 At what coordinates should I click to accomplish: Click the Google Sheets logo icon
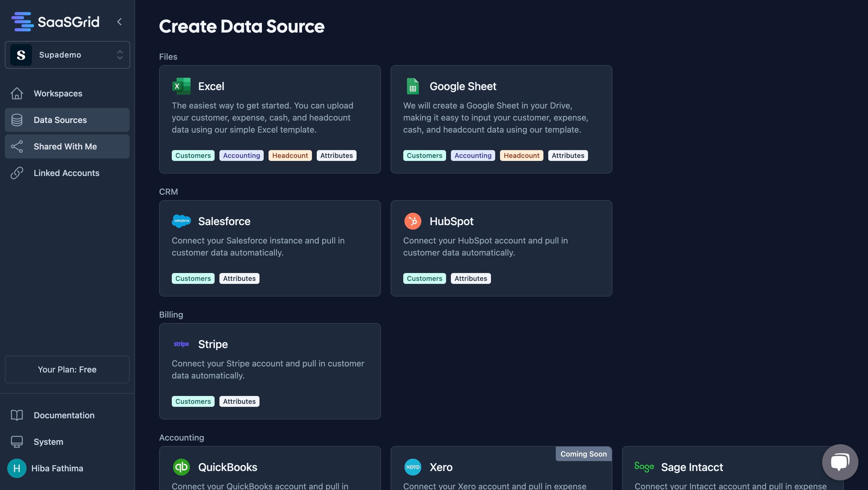[x=413, y=86]
